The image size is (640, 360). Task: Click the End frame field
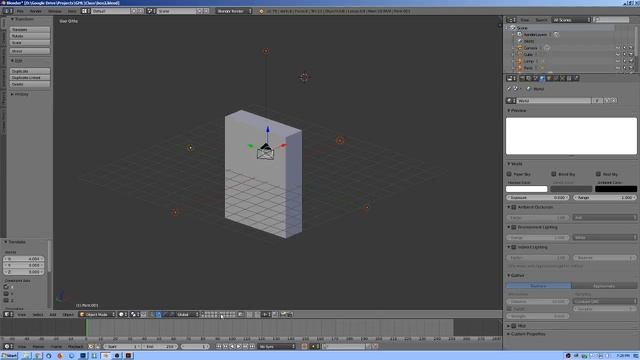click(x=160, y=347)
